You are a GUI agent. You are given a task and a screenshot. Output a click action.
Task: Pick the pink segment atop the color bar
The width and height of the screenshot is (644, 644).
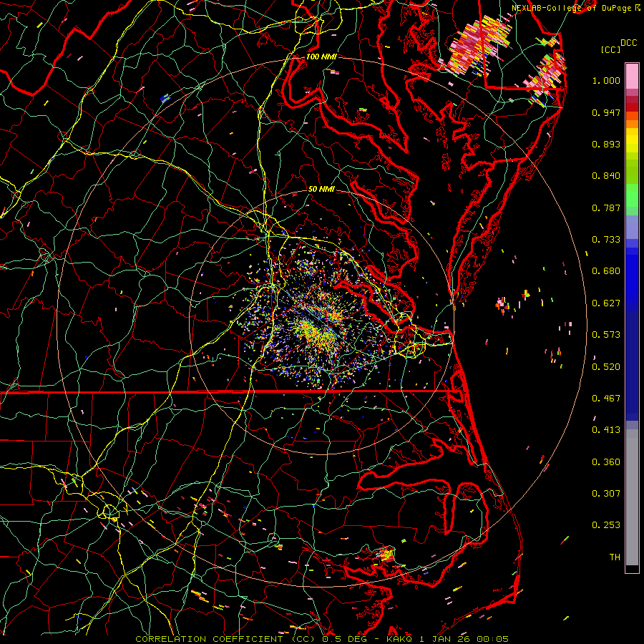tap(632, 76)
